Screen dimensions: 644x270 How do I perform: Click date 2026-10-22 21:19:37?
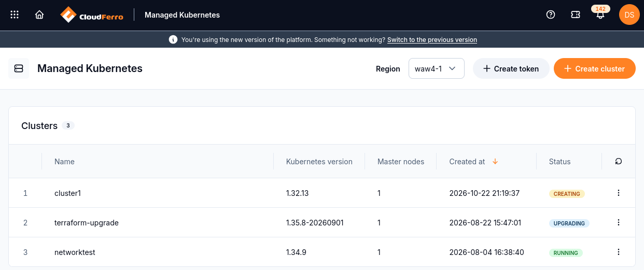point(484,193)
